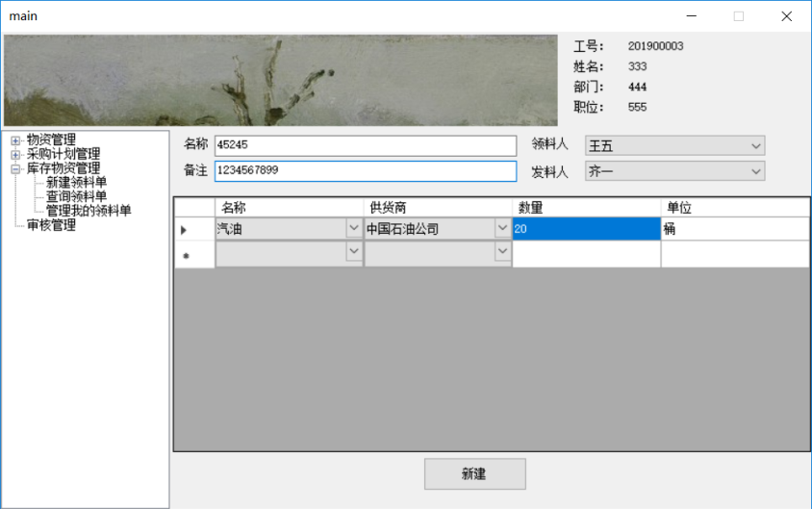
Task: Click the 单位 column header
Action: point(735,207)
